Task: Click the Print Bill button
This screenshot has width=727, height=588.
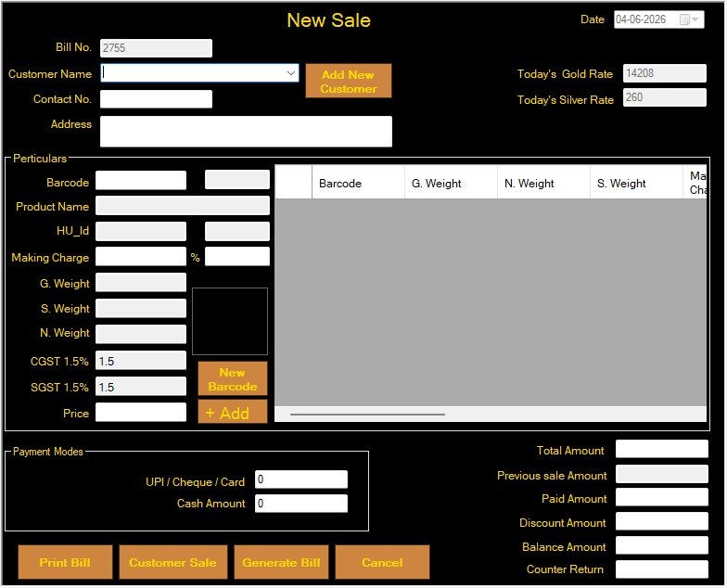Action: pos(65,562)
